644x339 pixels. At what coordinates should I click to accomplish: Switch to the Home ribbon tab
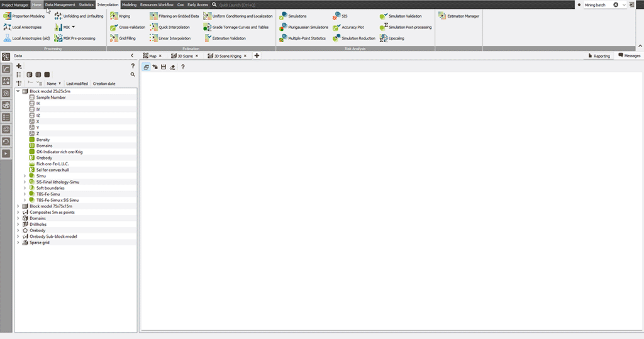36,5
